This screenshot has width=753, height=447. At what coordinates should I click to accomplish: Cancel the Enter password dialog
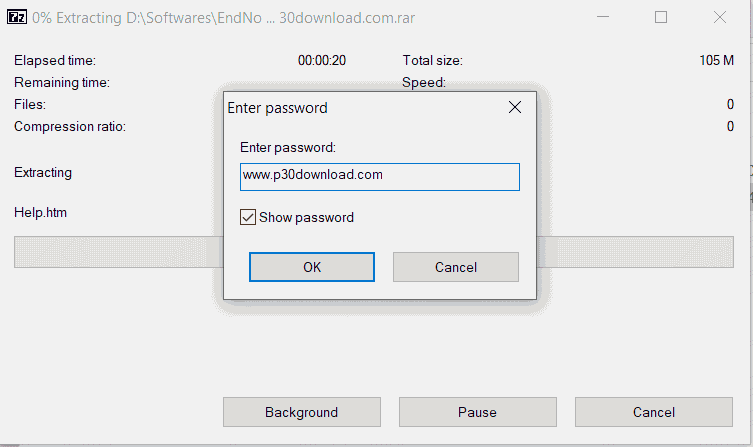click(x=456, y=267)
